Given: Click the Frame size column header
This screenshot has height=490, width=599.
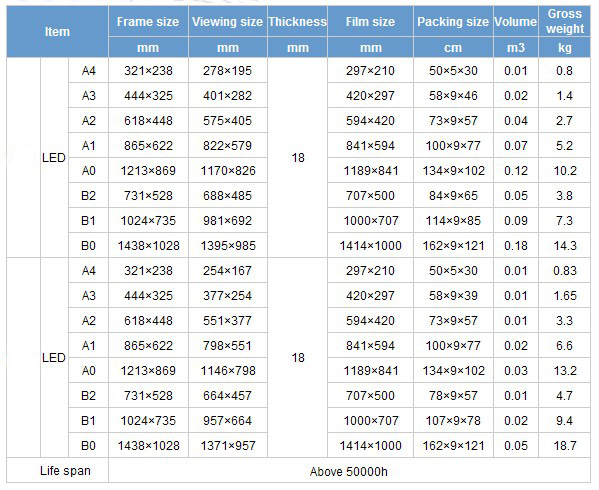Looking at the screenshot, I should point(148,21).
